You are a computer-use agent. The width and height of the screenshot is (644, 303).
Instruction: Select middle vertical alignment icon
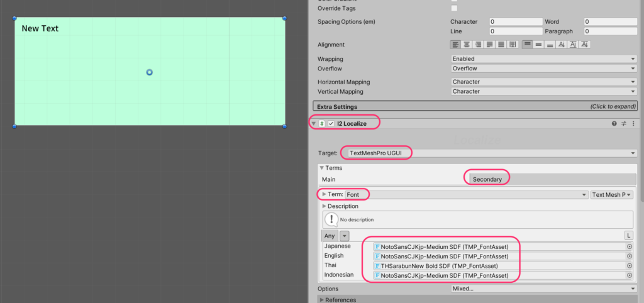tap(539, 45)
